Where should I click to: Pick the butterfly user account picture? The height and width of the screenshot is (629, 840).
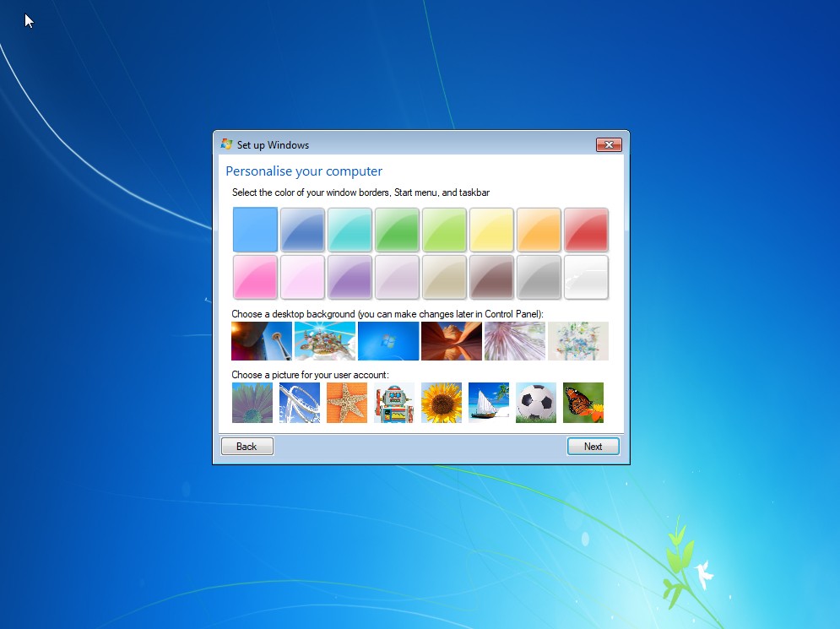583,403
